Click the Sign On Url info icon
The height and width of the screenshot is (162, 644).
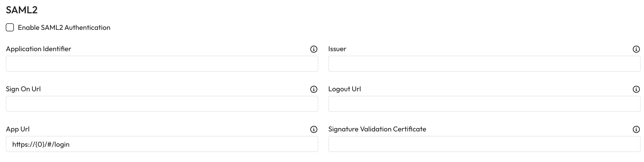coord(314,89)
